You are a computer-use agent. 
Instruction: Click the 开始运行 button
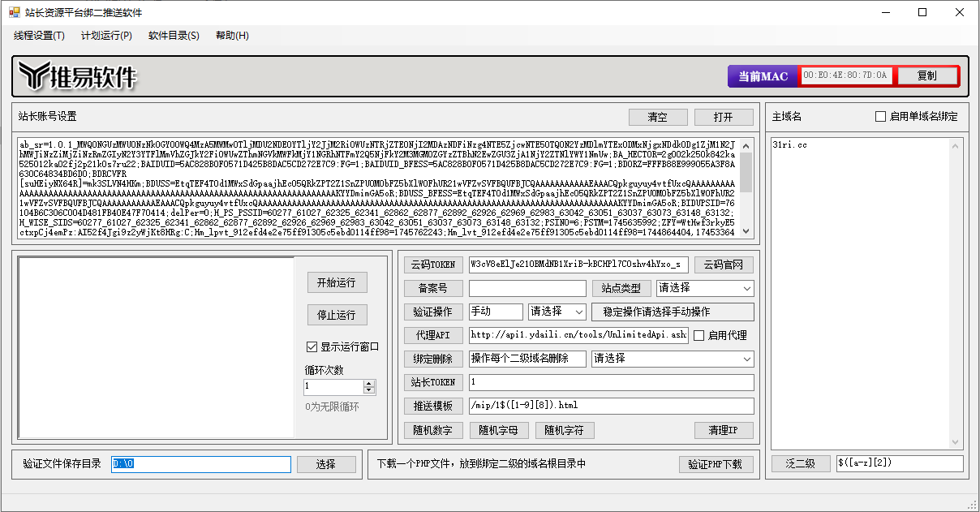337,282
